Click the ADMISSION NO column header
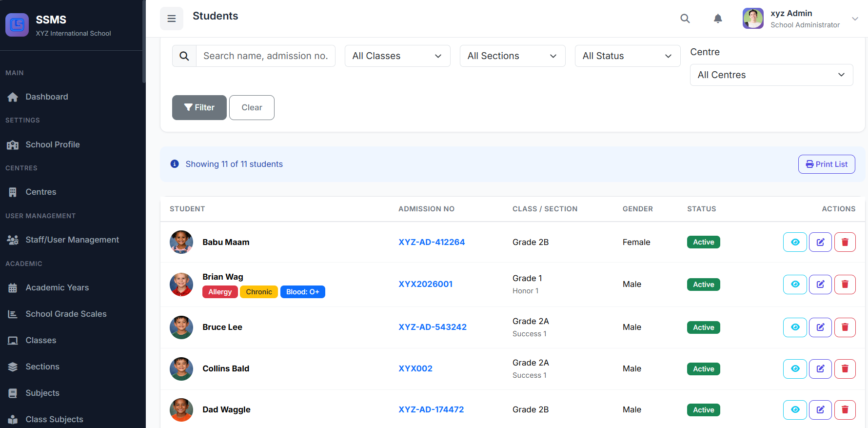This screenshot has width=868, height=428. [426, 209]
